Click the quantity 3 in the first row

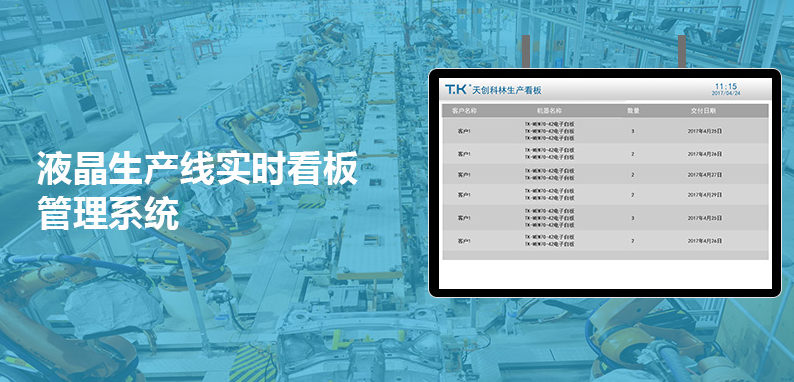point(632,131)
